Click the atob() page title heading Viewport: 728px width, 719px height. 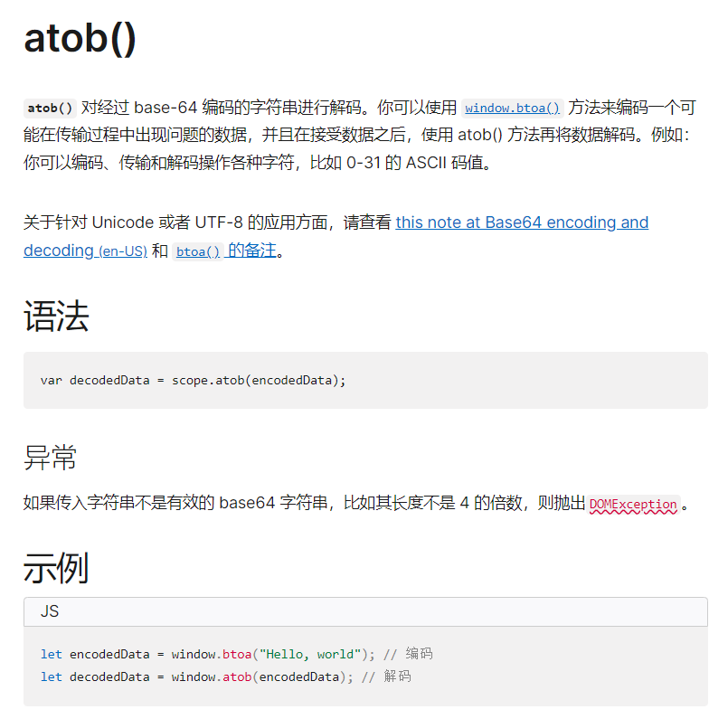tap(80, 39)
